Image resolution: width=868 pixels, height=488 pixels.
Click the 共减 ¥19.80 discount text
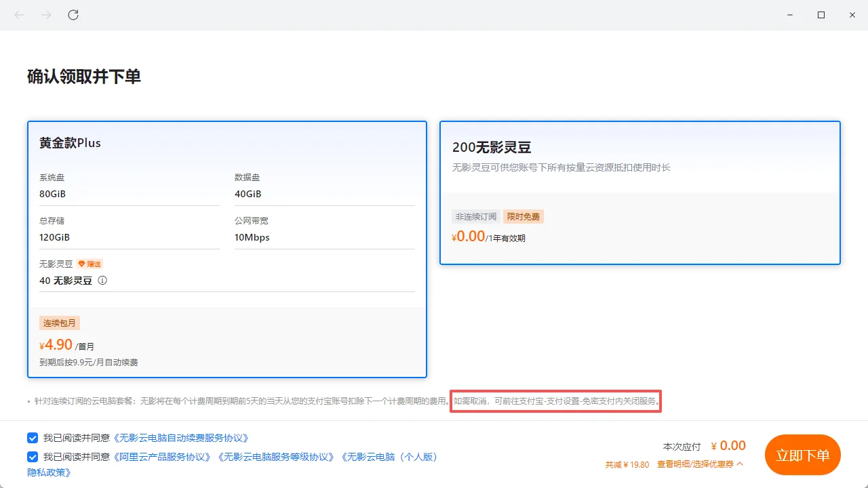627,464
